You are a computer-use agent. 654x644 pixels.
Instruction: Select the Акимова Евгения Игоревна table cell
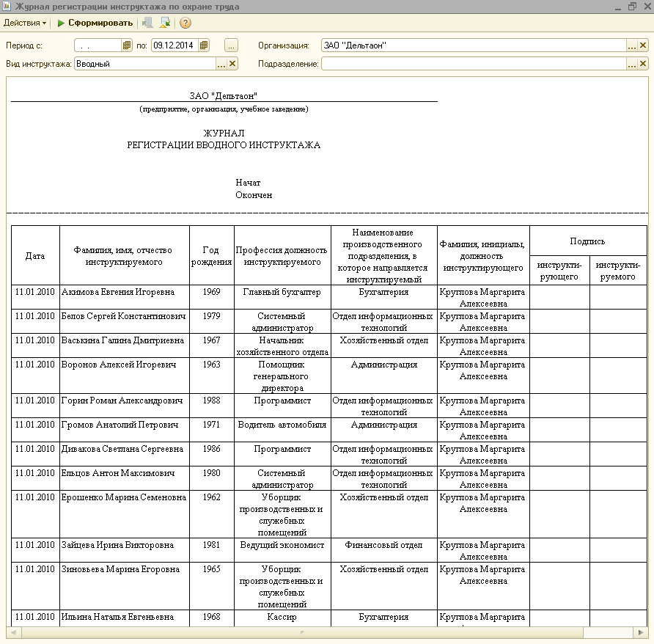point(125,297)
